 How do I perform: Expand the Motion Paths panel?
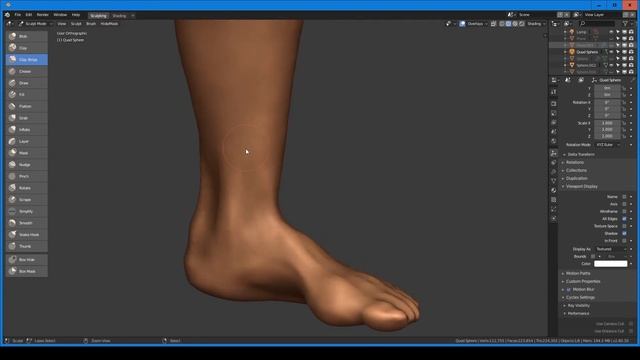pyautogui.click(x=578, y=273)
